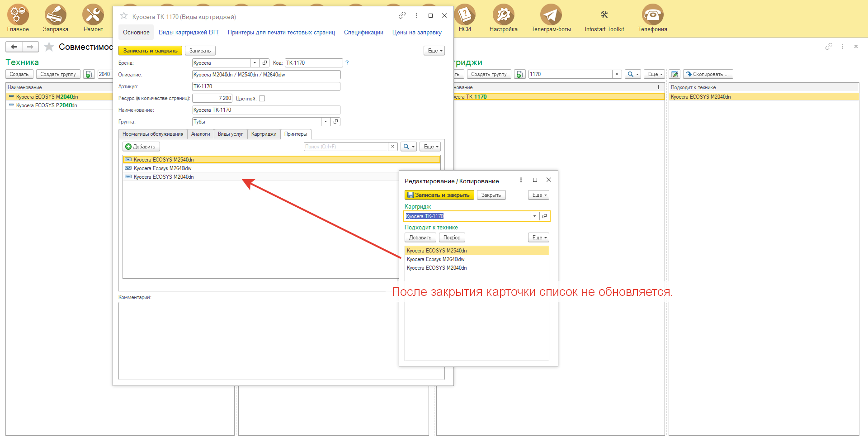Screen dimensions: 868x438
Task: Add Kyocera TK-1170 card to favorites star
Action: click(124, 16)
